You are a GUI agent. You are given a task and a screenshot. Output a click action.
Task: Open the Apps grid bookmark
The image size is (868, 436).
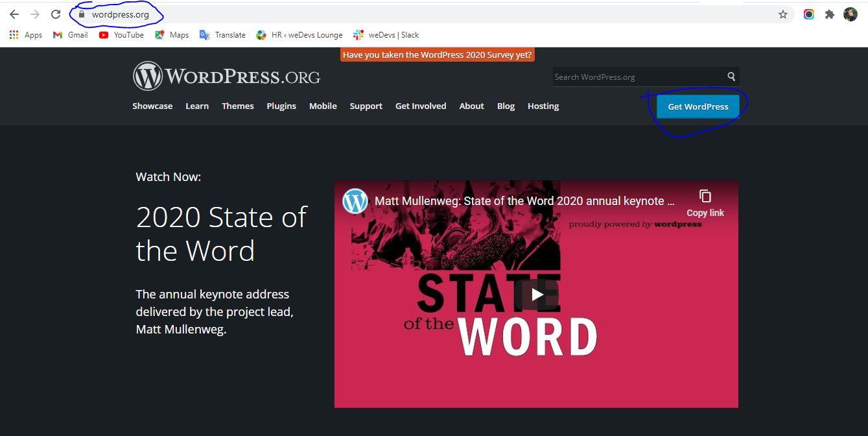point(26,35)
